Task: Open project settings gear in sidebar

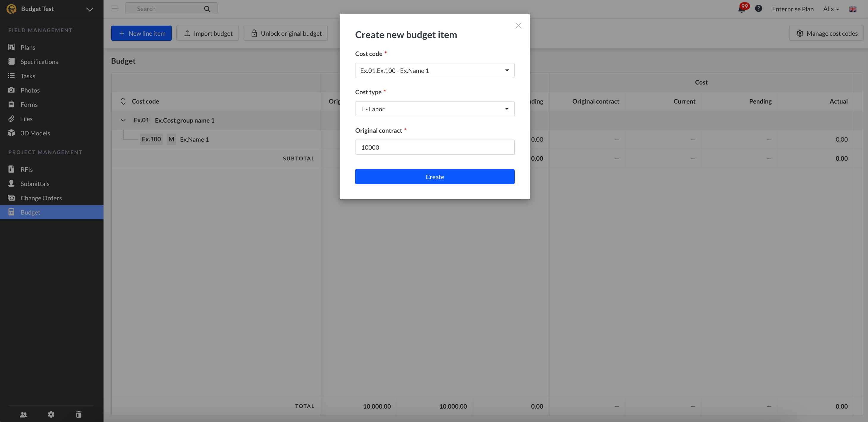Action: click(x=51, y=414)
